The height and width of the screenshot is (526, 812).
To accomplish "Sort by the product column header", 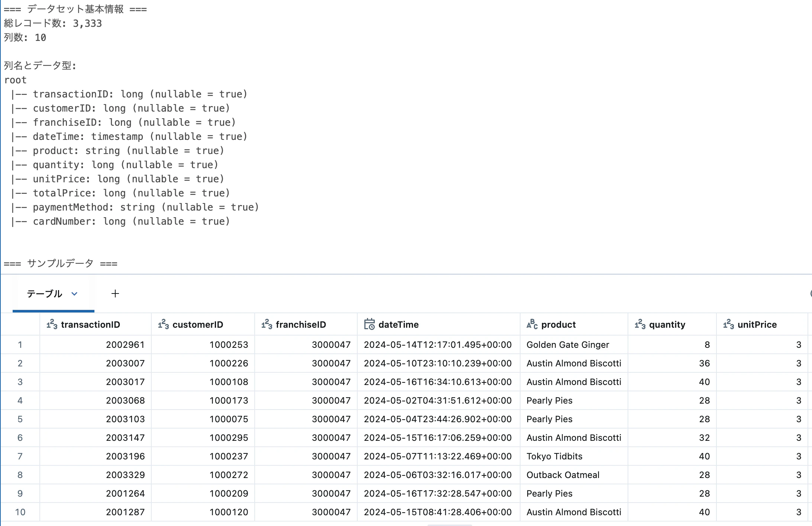I will pos(574,324).
